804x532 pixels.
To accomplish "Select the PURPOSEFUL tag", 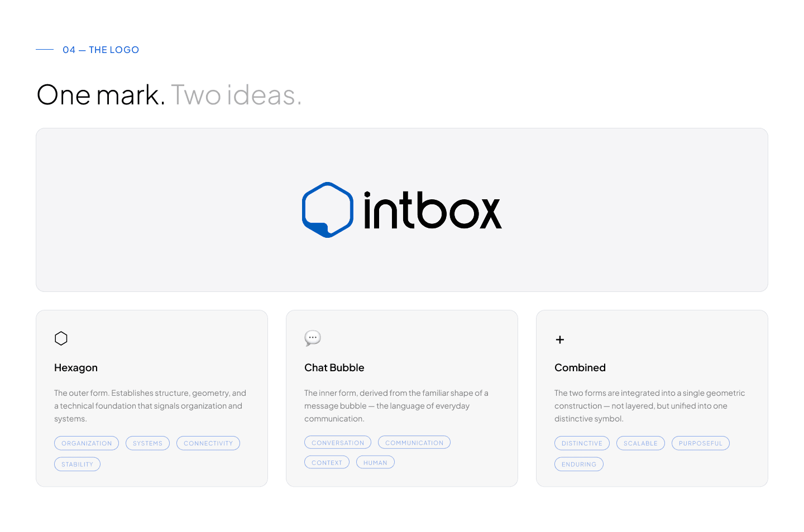I will 701,443.
